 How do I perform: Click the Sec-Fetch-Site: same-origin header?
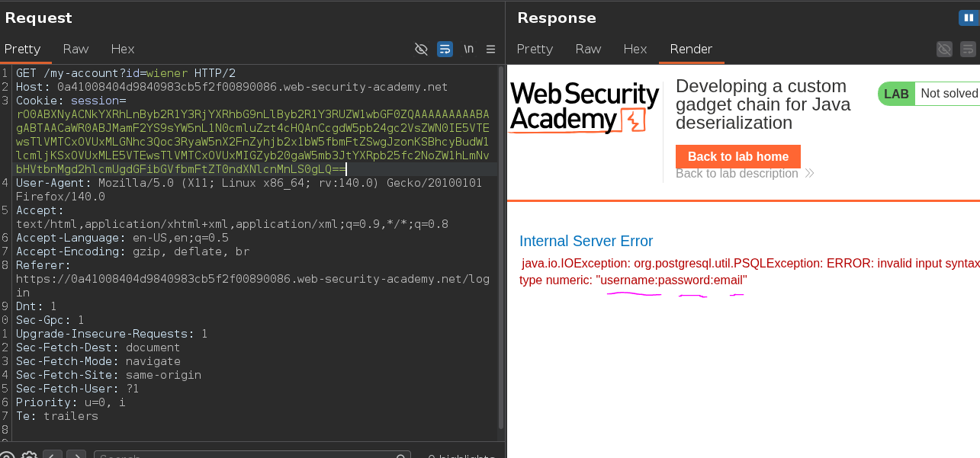(x=108, y=375)
